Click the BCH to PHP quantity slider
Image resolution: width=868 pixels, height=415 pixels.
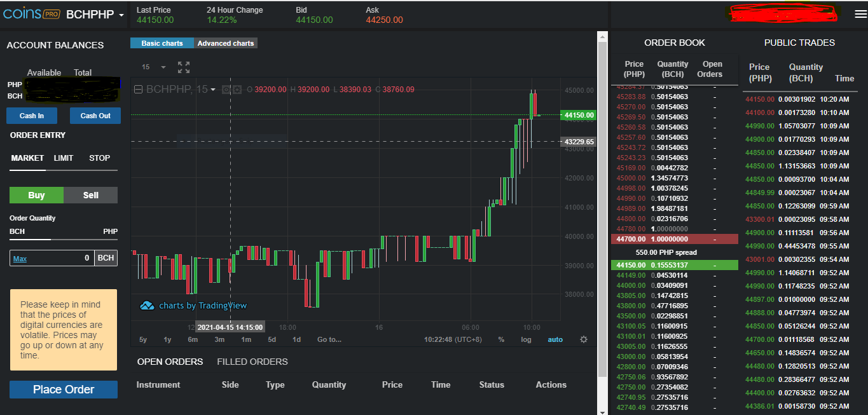pos(64,240)
